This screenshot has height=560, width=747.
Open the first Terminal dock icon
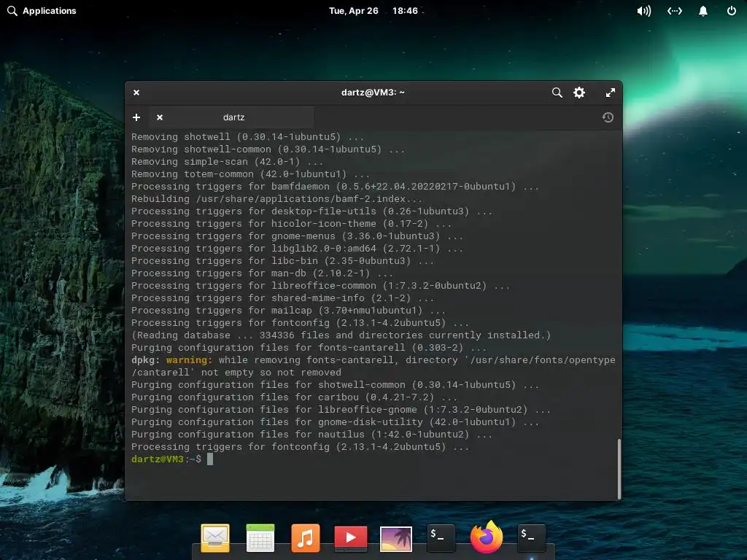(x=441, y=538)
